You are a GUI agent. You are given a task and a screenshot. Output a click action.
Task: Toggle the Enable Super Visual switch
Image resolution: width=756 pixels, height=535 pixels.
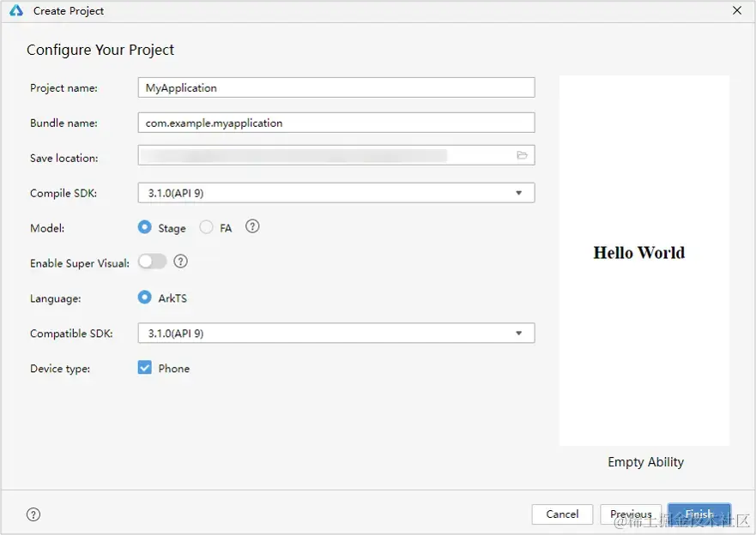pos(153,261)
